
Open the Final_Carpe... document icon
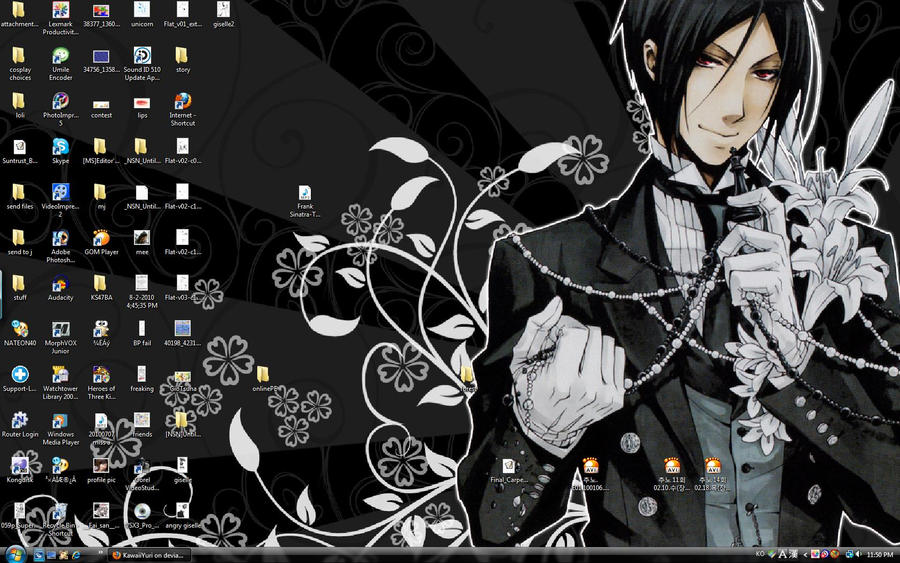(509, 470)
